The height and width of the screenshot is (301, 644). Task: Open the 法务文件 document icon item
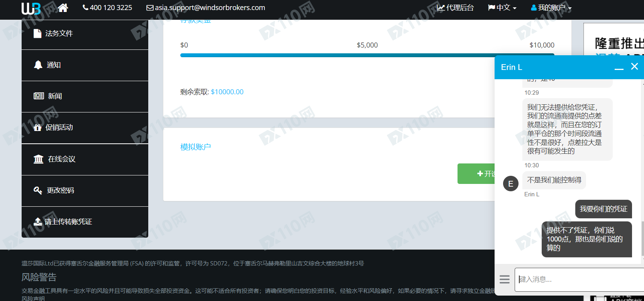[x=85, y=34]
